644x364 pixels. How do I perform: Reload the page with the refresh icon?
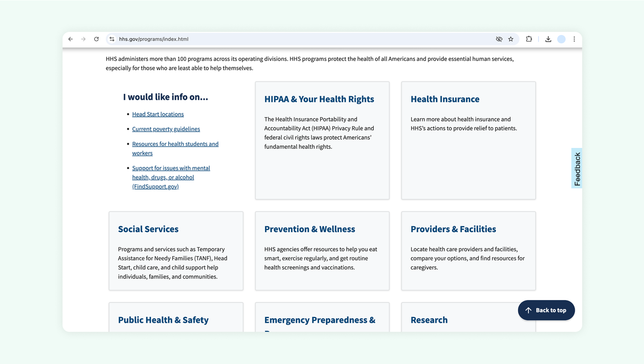(96, 39)
